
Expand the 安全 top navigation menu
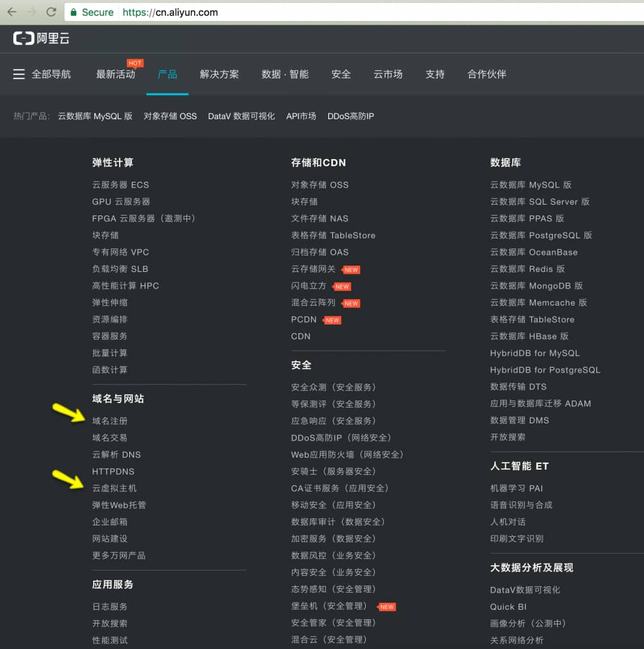click(341, 75)
